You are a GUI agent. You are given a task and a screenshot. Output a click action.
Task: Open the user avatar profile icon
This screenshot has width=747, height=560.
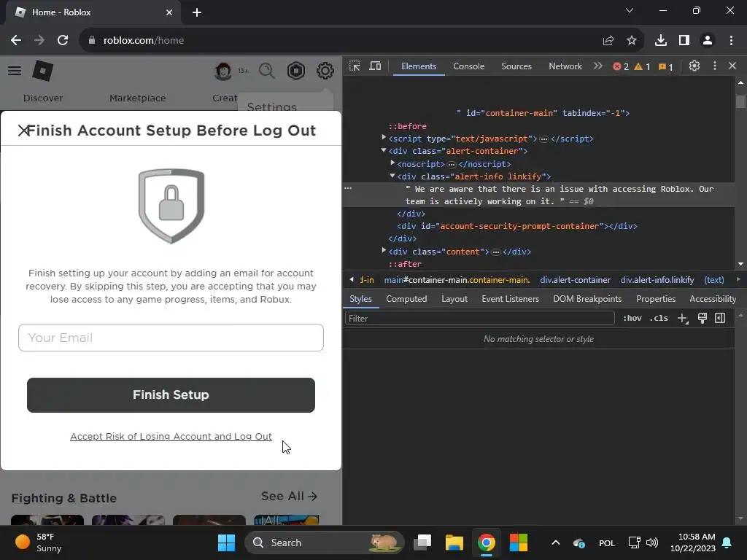(223, 71)
